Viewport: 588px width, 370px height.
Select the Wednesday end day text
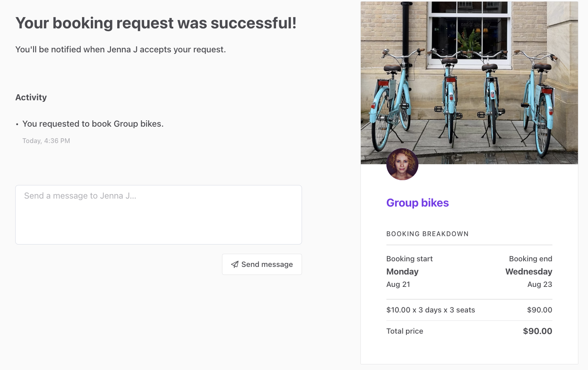[528, 272]
